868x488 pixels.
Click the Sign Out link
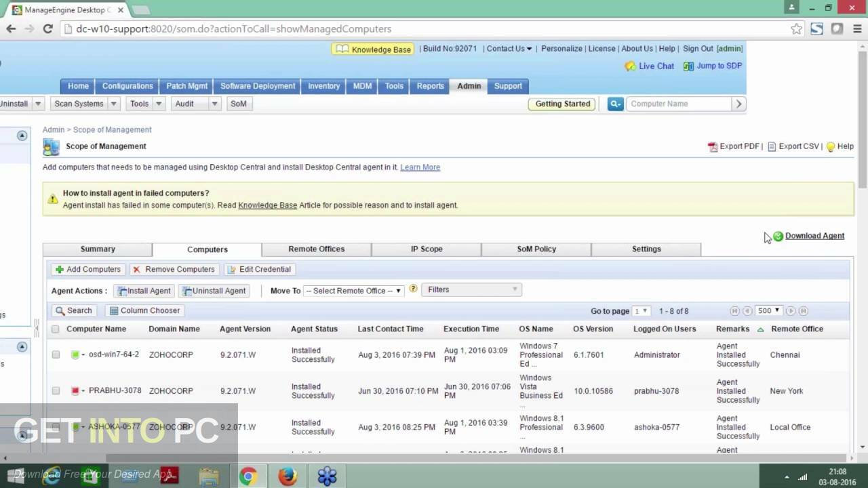(x=698, y=49)
